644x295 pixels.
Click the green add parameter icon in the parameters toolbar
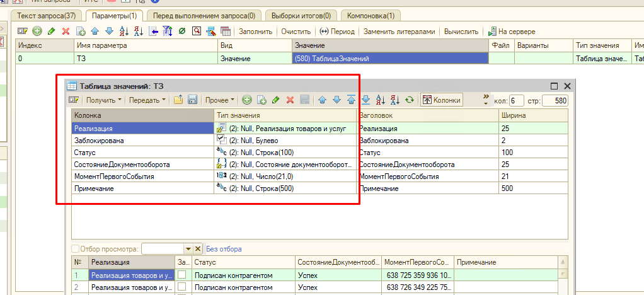[37, 31]
